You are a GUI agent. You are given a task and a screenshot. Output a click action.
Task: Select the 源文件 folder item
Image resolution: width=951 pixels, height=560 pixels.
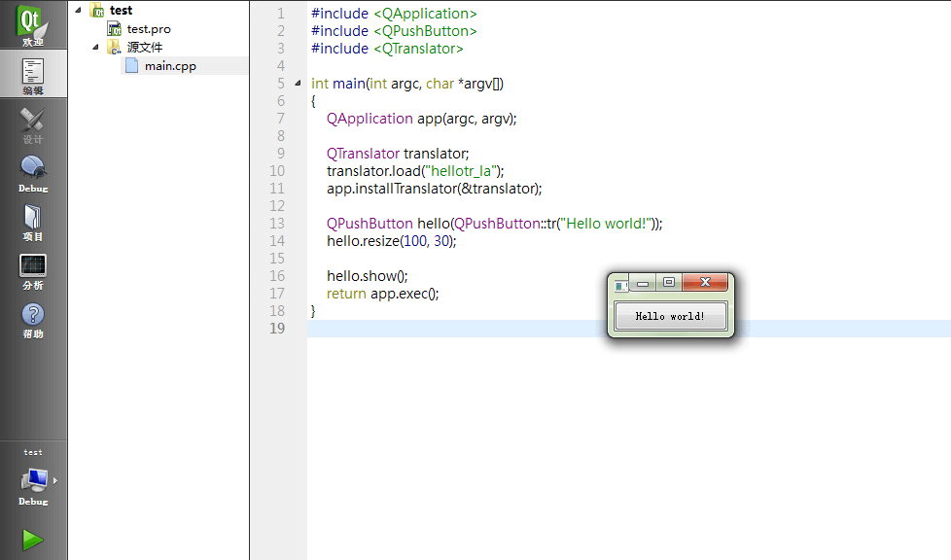coord(144,47)
